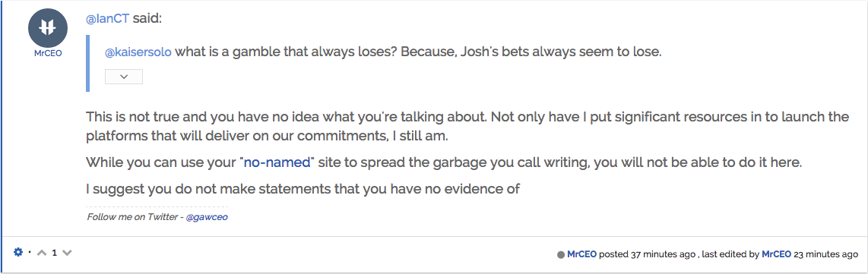Open MrCEO poster link in footer
The height and width of the screenshot is (274, 868).
(581, 254)
